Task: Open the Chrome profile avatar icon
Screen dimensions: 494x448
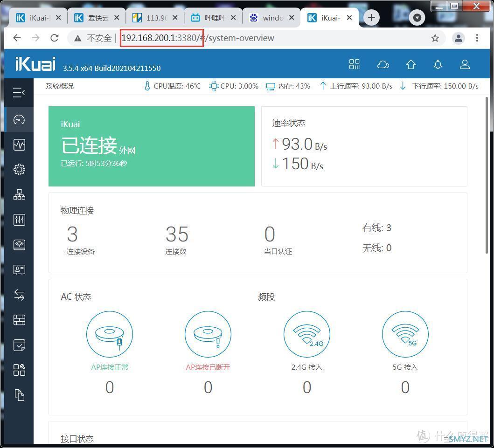Action: click(459, 38)
